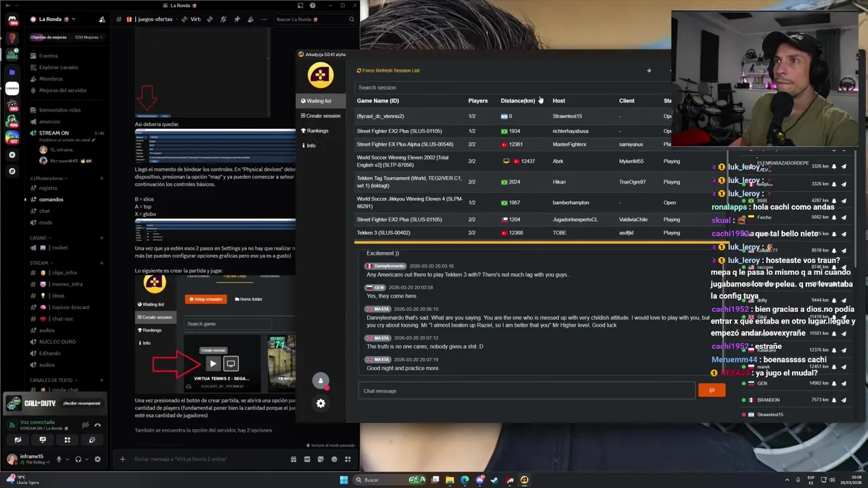Open the Arkadyzja settings gear

coord(321,403)
